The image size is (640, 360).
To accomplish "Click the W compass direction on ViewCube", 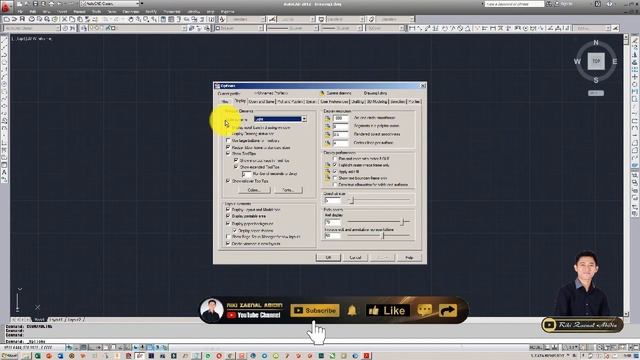I will pyautogui.click(x=577, y=61).
